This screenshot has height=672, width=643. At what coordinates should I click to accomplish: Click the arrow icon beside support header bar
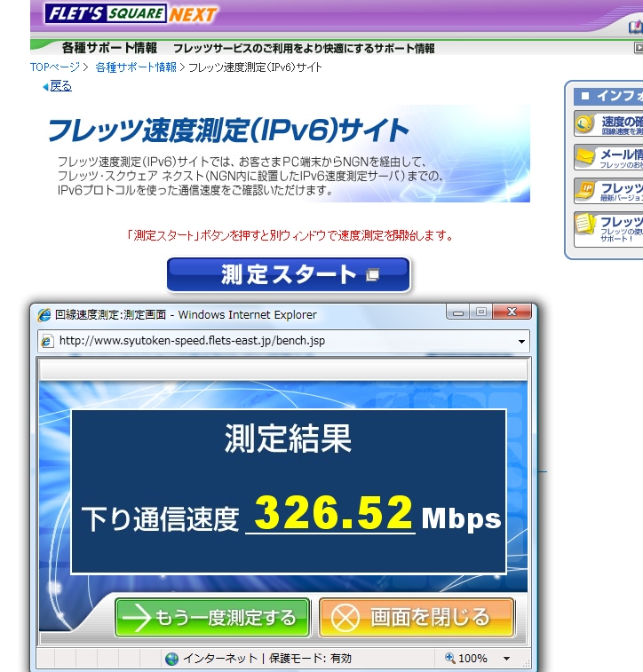click(639, 48)
